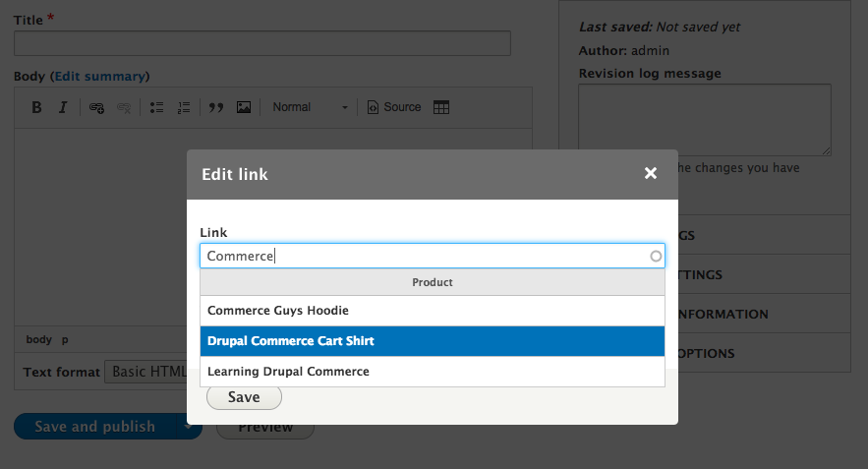The height and width of the screenshot is (469, 868).
Task: Insert a table using the table icon
Action: [x=441, y=107]
